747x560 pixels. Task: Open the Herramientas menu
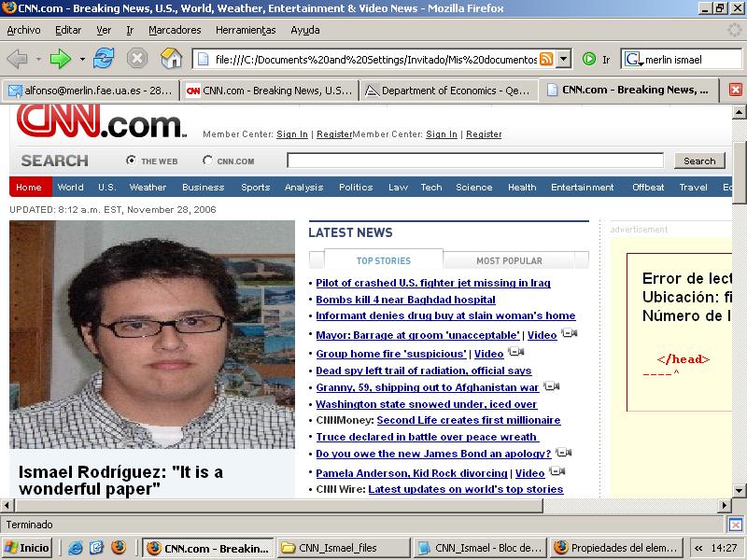tap(246, 30)
